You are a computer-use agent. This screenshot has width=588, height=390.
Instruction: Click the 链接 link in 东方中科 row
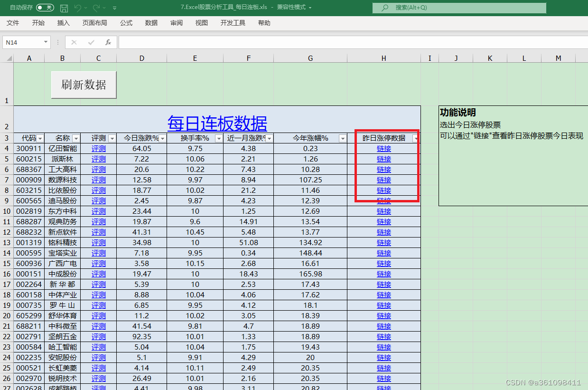coord(384,211)
